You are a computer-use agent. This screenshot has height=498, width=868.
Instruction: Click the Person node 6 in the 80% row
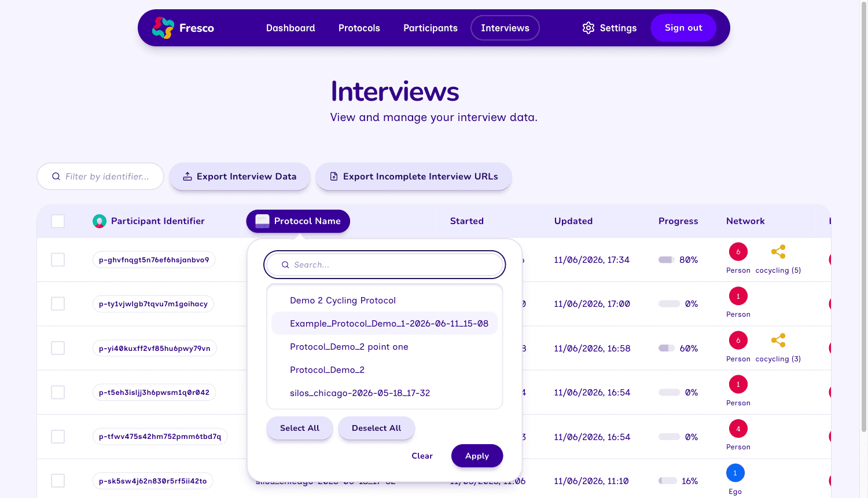738,252
